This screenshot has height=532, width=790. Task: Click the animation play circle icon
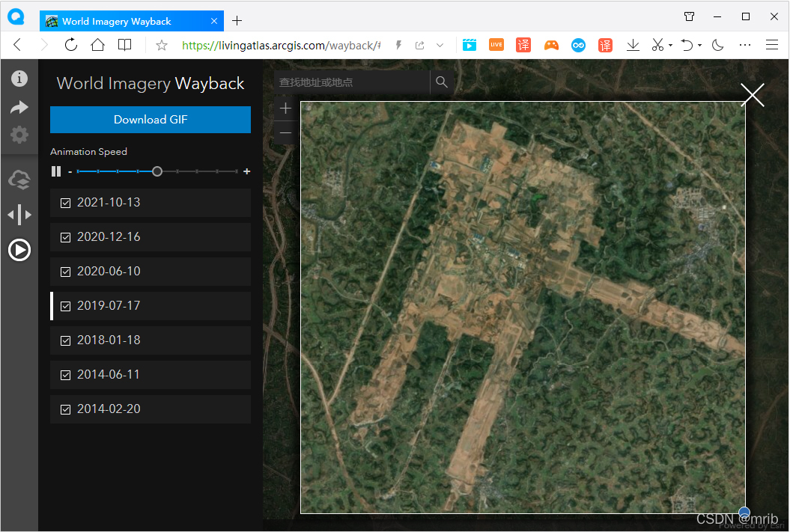coord(19,250)
